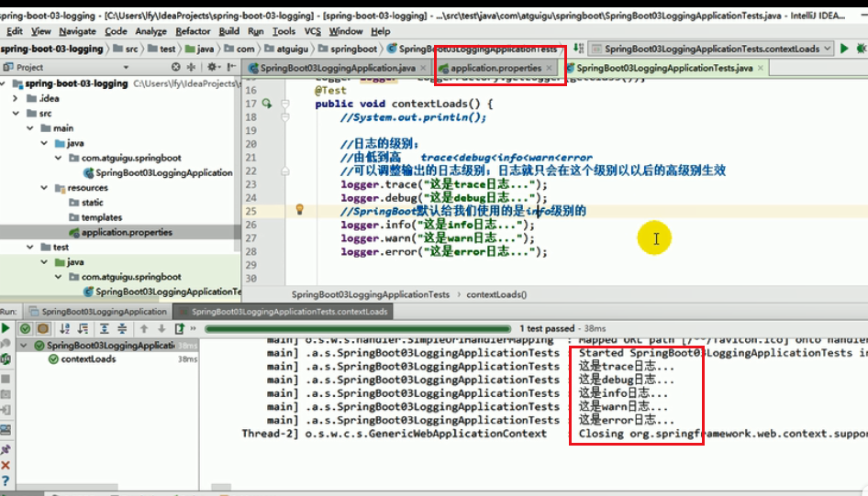Rerun the test with the green Run arrow in the Run panel
Image resolution: width=868 pixels, height=496 pixels.
(x=6, y=328)
